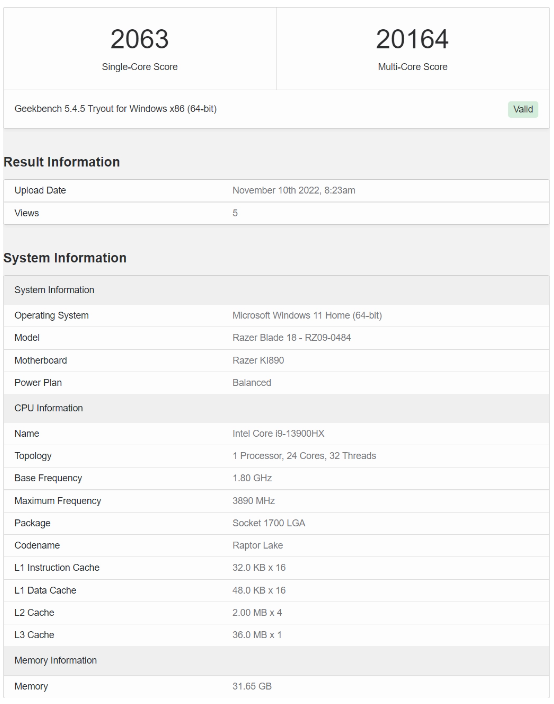Click the Package label
Screen dimensions: 554x704
(x=32, y=524)
